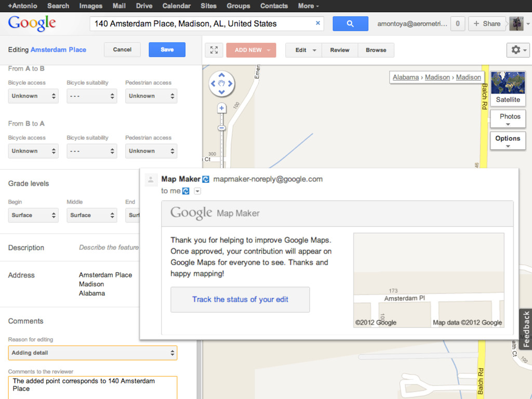Open ADD NEW dropdown
Screen dimensions: 532x399
coord(251,50)
